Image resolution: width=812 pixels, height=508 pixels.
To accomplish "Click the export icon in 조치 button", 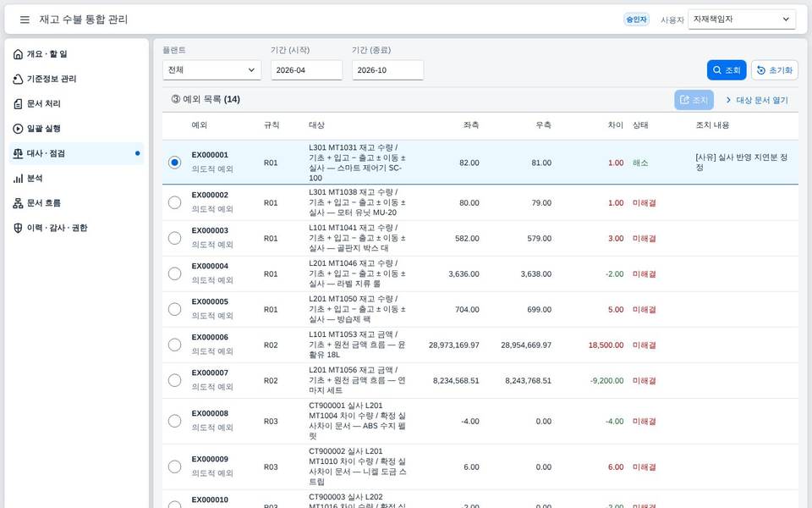I will click(x=684, y=100).
